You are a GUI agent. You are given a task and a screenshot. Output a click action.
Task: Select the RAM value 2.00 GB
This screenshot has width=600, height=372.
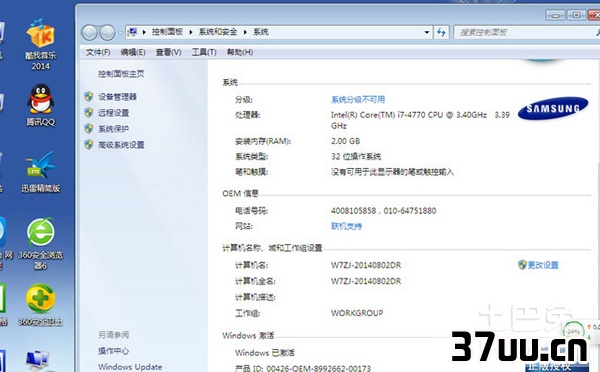pyautogui.click(x=346, y=141)
